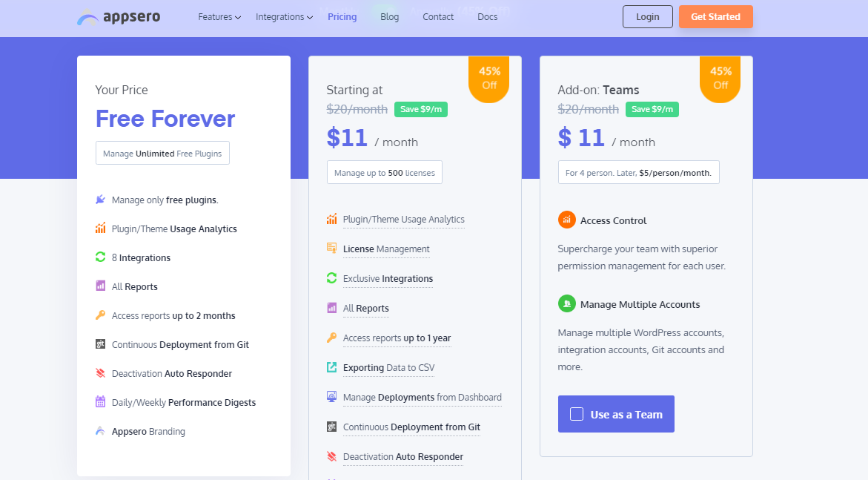
Task: Tick the Use as a Team checkbox
Action: coord(577,414)
